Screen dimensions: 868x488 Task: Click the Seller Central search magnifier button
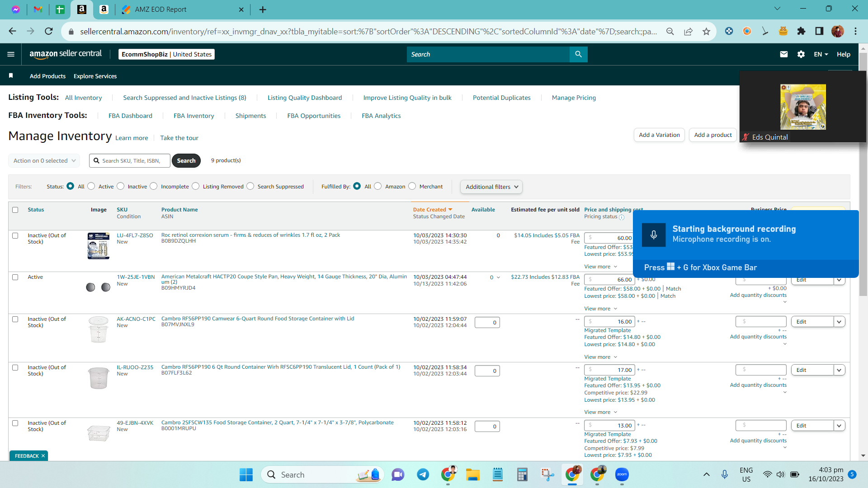(x=578, y=54)
